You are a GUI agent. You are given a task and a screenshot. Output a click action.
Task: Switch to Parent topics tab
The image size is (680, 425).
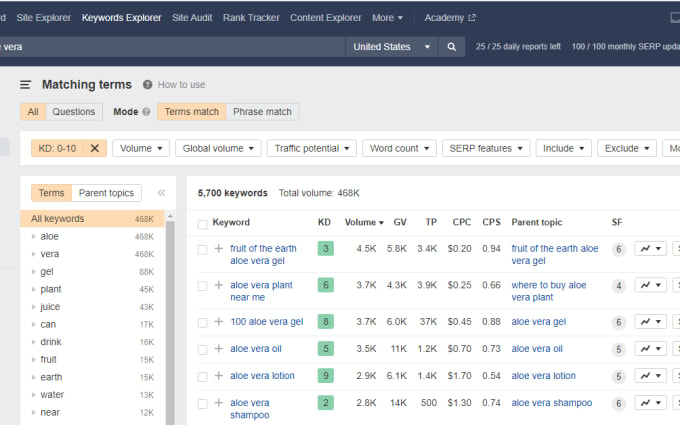point(106,193)
